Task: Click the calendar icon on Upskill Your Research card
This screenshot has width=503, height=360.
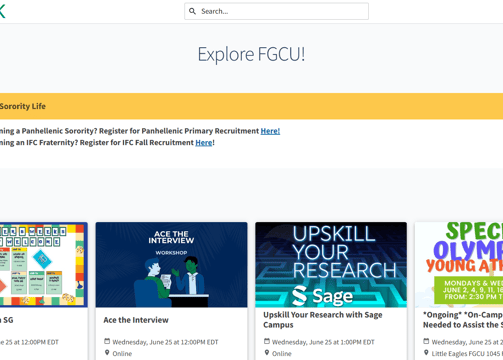Action: [267, 341]
